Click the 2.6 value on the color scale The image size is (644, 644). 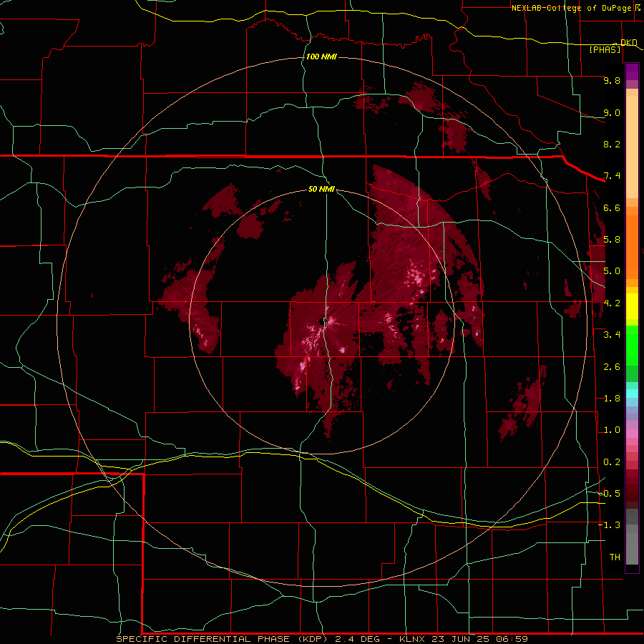click(612, 367)
